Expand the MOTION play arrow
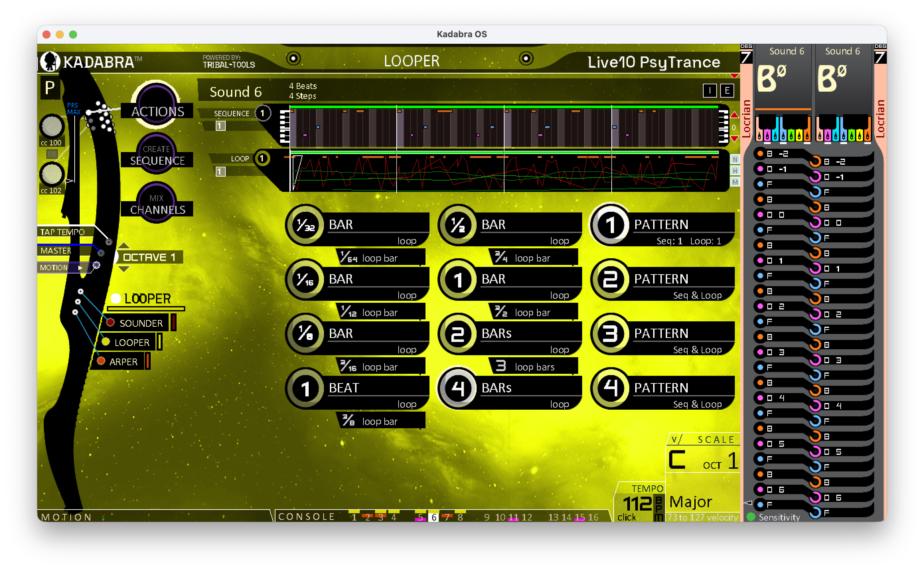 80,267
